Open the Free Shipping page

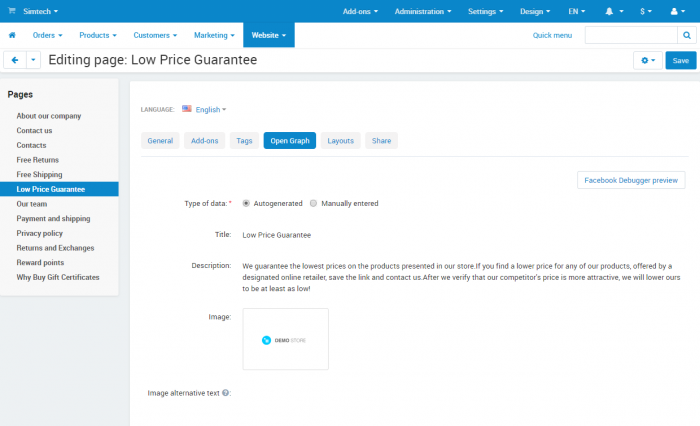click(39, 175)
